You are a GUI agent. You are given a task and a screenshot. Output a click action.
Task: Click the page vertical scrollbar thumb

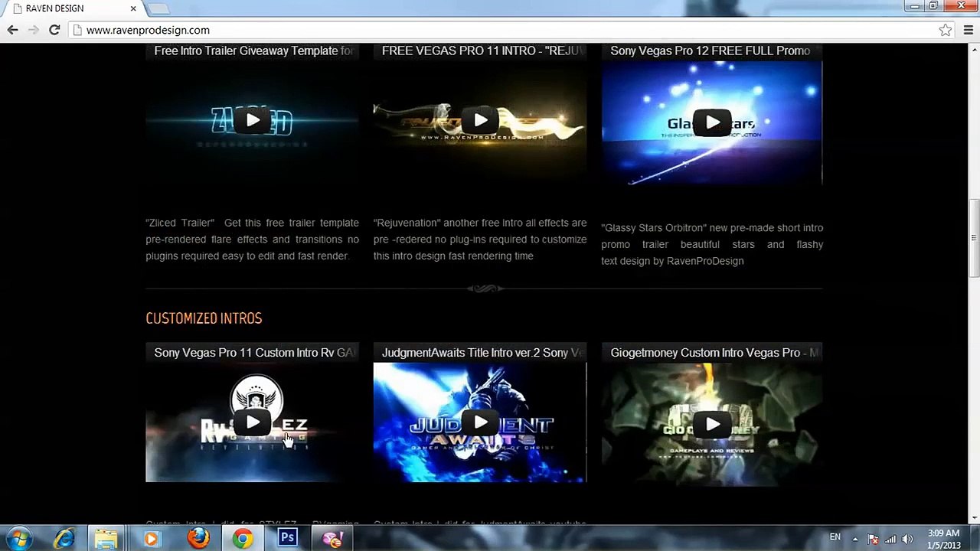(974, 238)
